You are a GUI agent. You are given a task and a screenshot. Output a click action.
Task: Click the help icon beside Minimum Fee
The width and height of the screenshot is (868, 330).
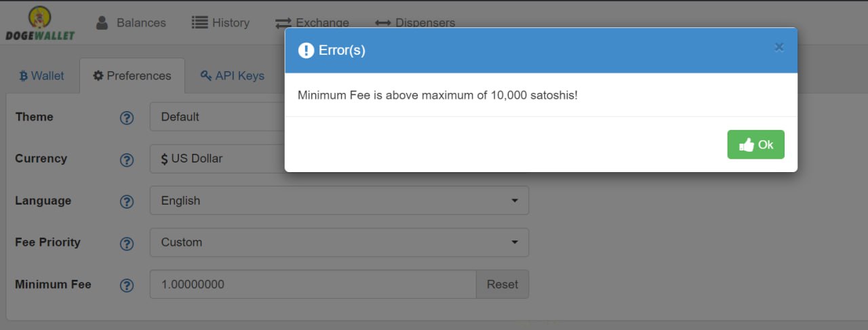[127, 285]
